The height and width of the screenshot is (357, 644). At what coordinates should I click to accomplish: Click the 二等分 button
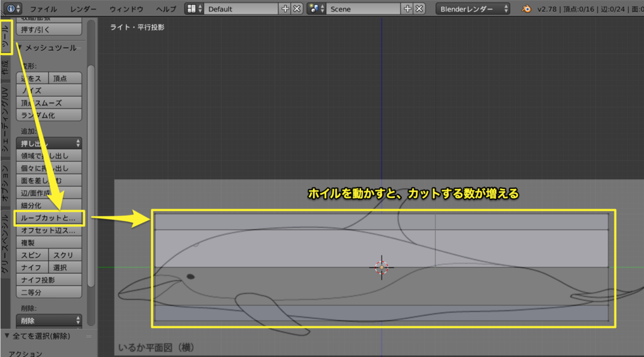point(49,292)
